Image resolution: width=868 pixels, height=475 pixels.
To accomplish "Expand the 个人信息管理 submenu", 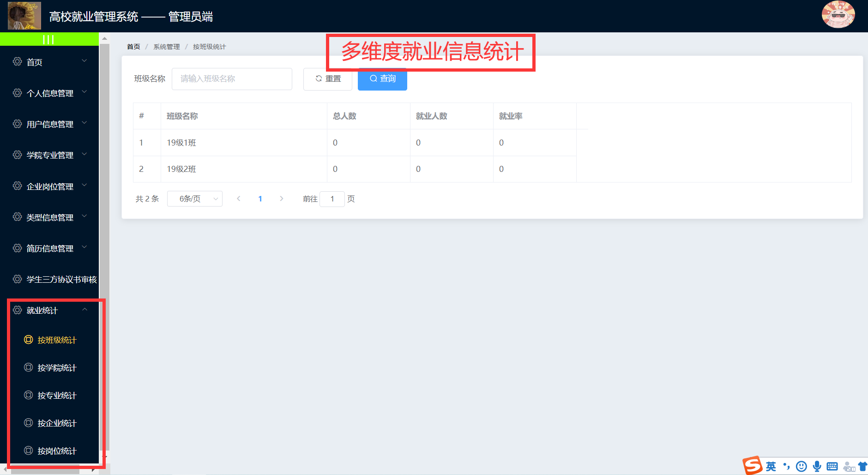I will coord(50,93).
